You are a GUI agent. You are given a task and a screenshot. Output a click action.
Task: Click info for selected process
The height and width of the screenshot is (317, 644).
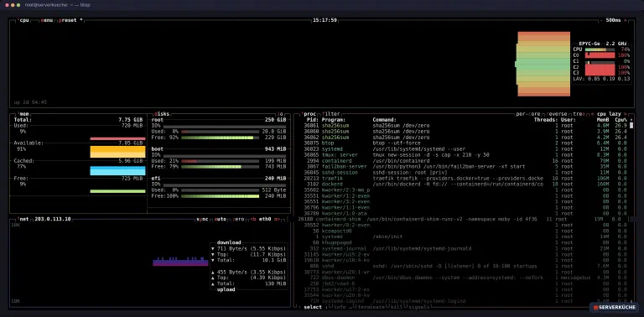[340, 307]
